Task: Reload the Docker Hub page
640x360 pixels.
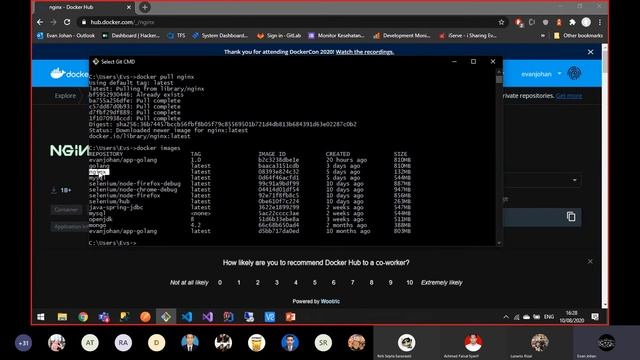Action: 67,22
